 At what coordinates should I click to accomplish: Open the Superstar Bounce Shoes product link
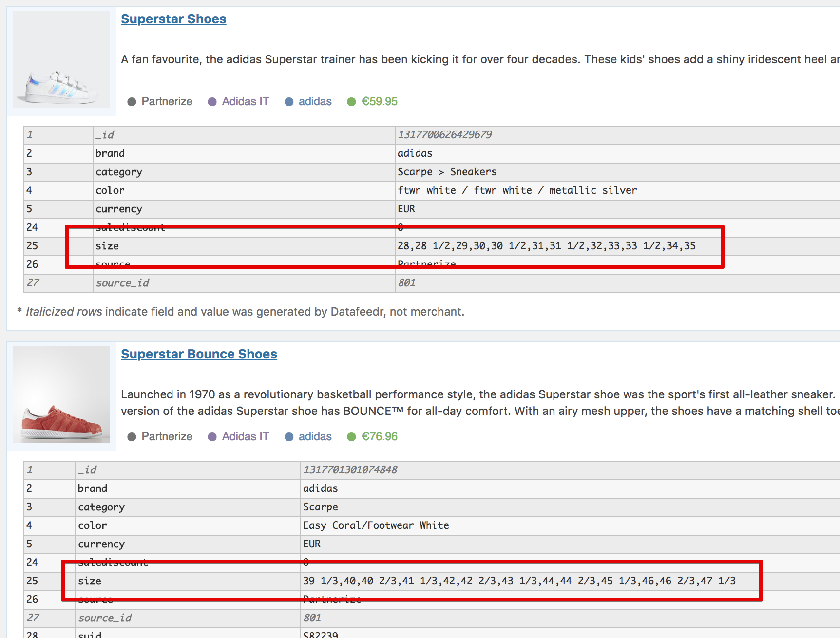coord(199,354)
